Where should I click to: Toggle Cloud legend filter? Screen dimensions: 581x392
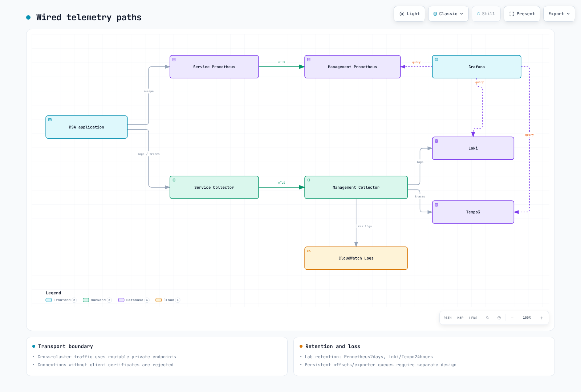[x=168, y=300]
